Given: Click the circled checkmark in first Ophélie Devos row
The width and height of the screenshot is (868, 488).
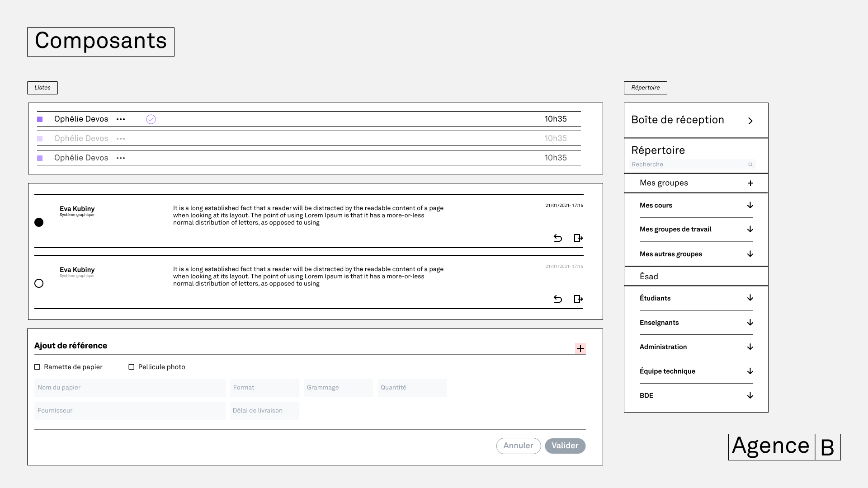Looking at the screenshot, I should tap(151, 119).
